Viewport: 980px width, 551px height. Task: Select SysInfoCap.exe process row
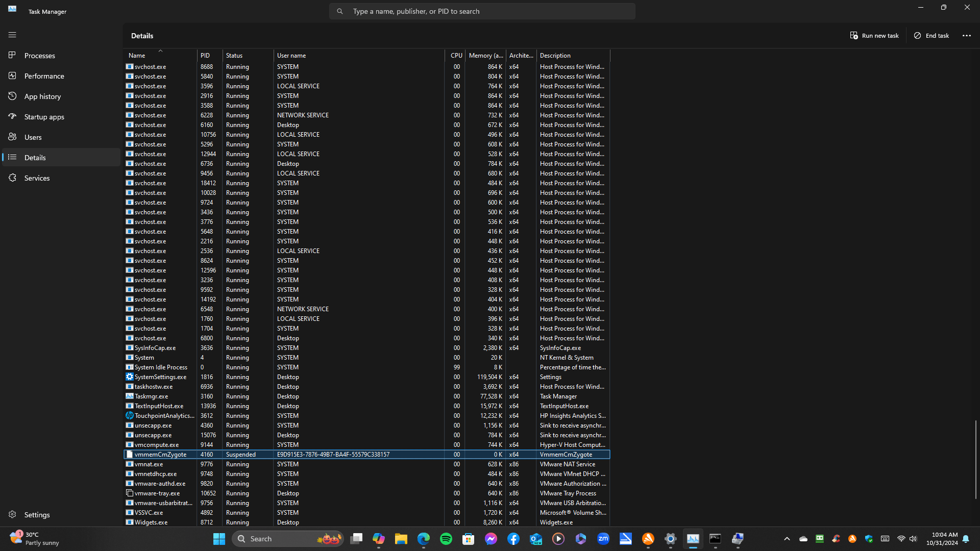click(x=367, y=348)
